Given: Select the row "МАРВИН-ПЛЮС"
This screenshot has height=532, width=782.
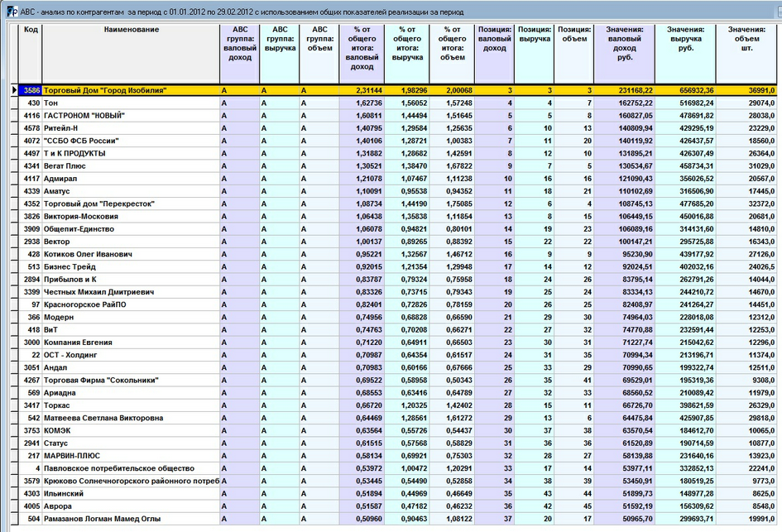Looking at the screenshot, I should (397, 456).
